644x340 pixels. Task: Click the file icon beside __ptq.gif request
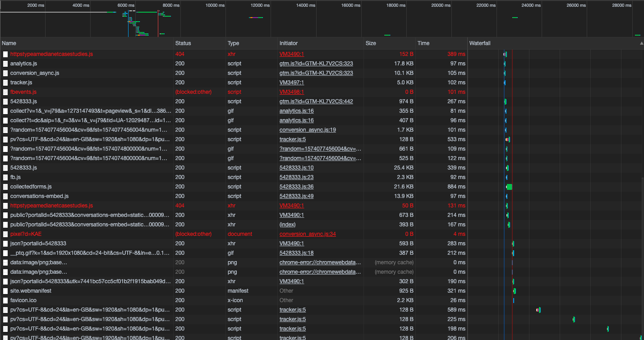pyautogui.click(x=5, y=253)
